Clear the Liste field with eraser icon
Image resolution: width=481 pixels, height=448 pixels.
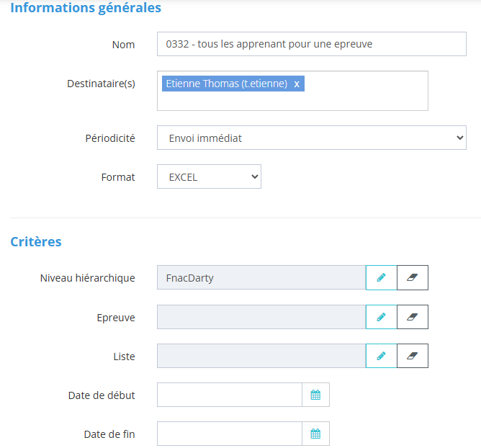pyautogui.click(x=413, y=356)
